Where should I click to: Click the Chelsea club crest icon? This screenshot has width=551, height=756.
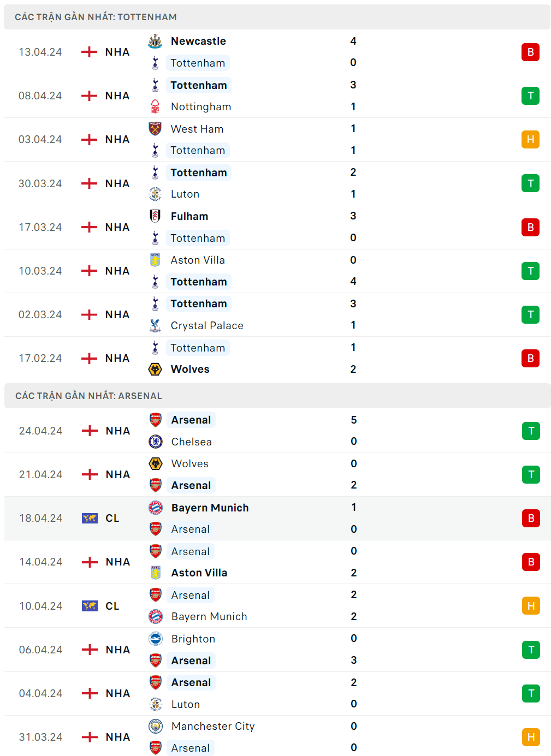pyautogui.click(x=156, y=442)
